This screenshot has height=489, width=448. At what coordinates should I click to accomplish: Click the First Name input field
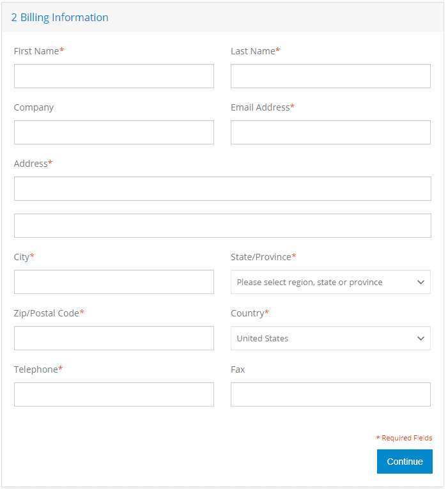[114, 76]
